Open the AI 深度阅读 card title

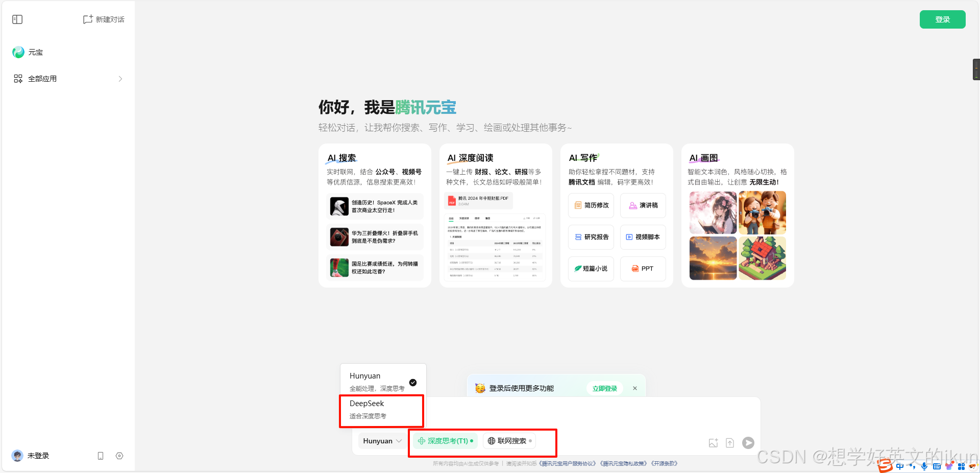pos(471,158)
